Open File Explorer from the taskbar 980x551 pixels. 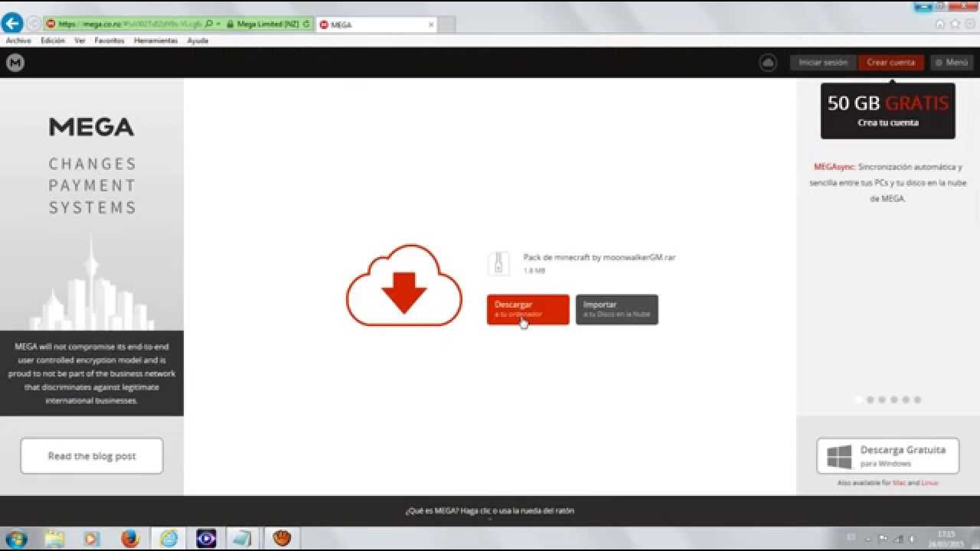[54, 539]
